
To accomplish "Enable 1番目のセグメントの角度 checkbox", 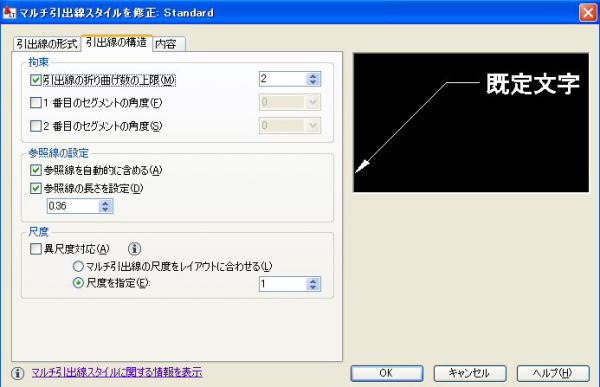I will click(x=36, y=103).
